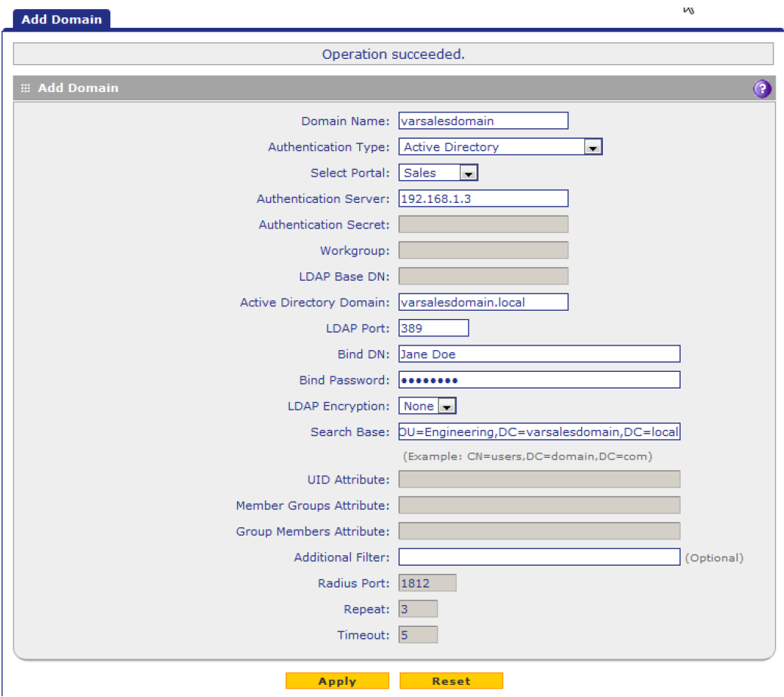Click the 'LDAP Encryption:' label
Screen dimensions: 784x697
point(339,406)
